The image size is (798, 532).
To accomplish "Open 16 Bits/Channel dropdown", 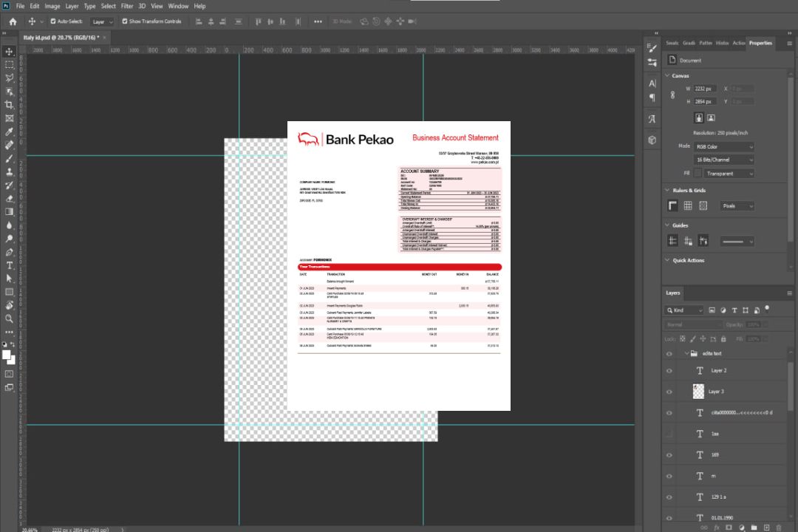I will tap(723, 160).
